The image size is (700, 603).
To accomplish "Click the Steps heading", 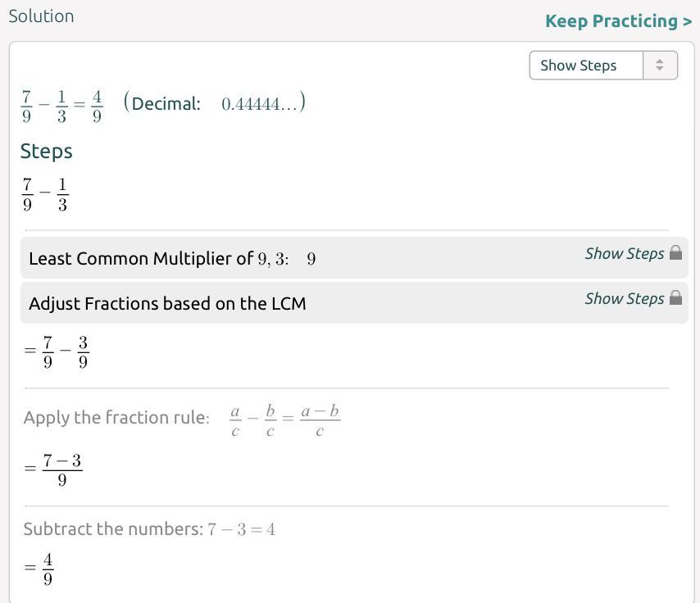I will coord(46,152).
